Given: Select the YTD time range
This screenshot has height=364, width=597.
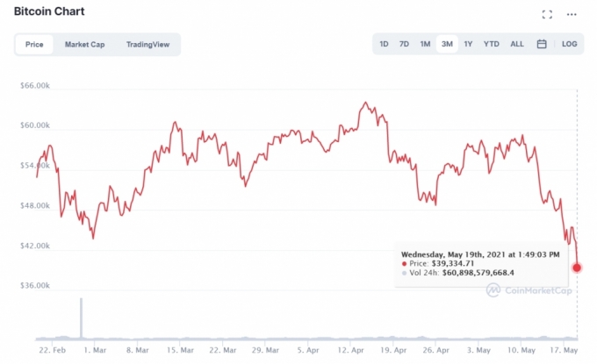Looking at the screenshot, I should (492, 44).
